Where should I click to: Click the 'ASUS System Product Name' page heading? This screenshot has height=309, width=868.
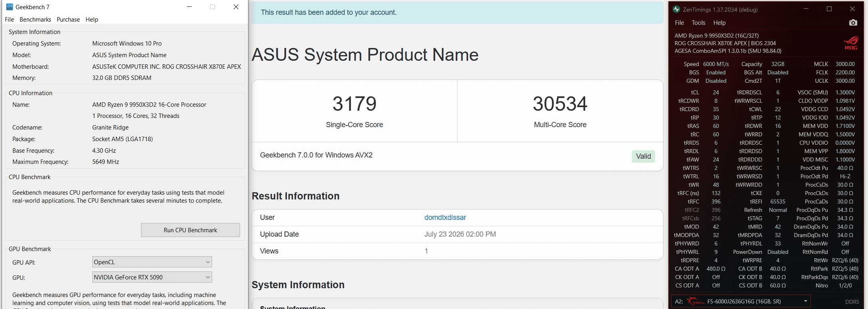click(x=365, y=55)
